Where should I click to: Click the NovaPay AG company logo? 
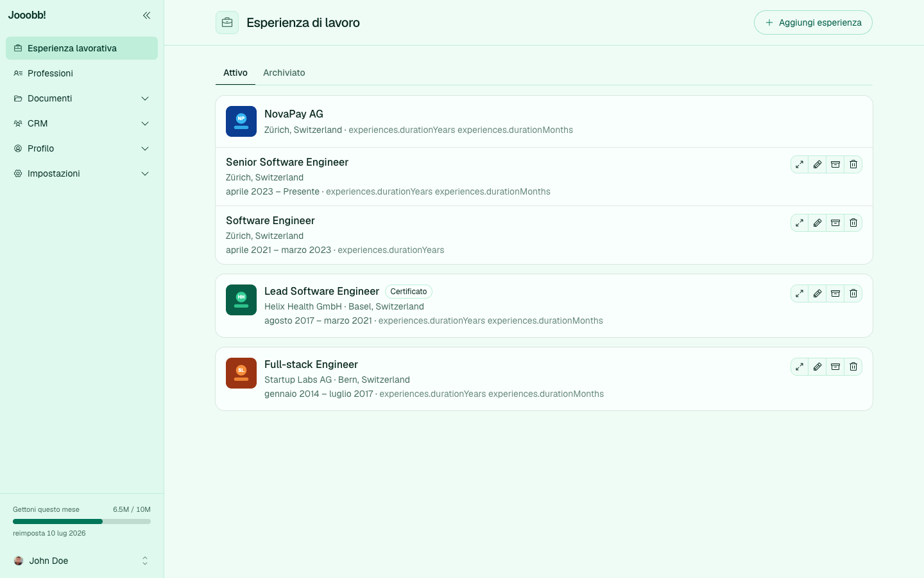tap(241, 121)
